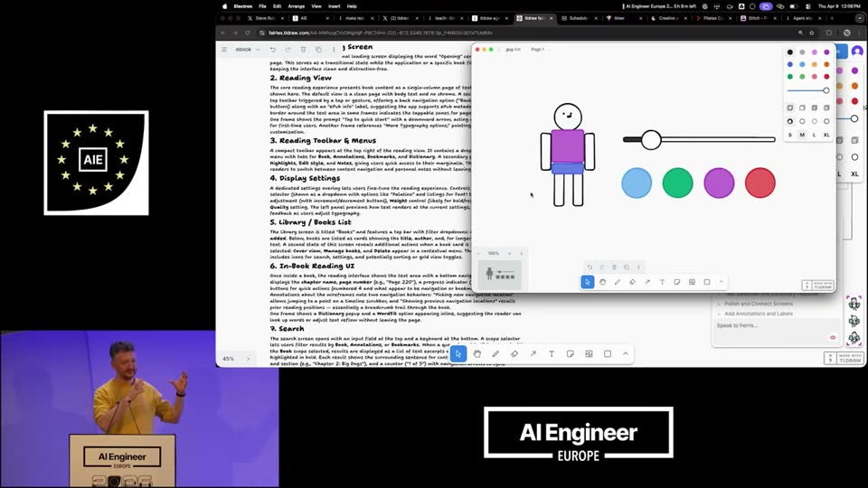The image size is (868, 488).
Task: Zoom in with plus in guy.tldr window
Action: coord(509,253)
